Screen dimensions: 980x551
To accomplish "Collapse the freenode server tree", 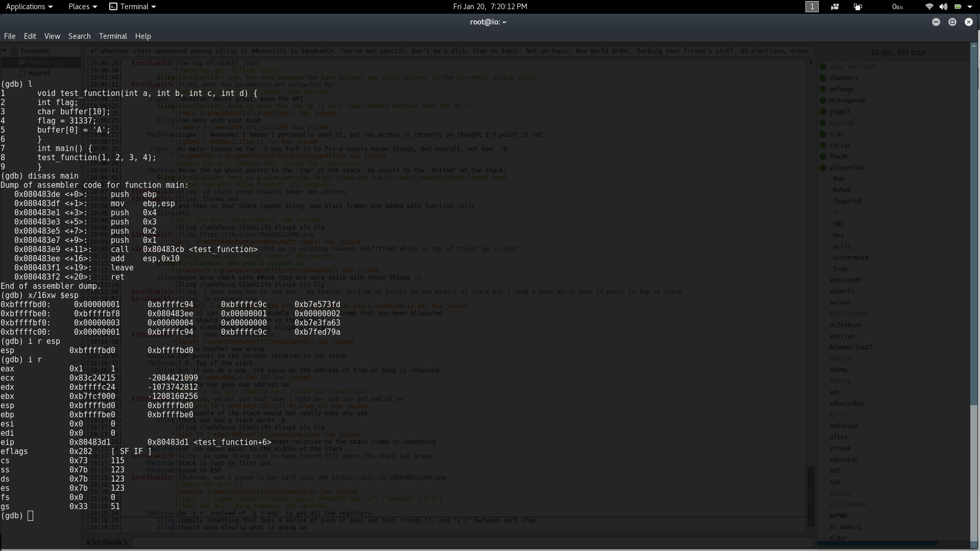I will point(5,51).
